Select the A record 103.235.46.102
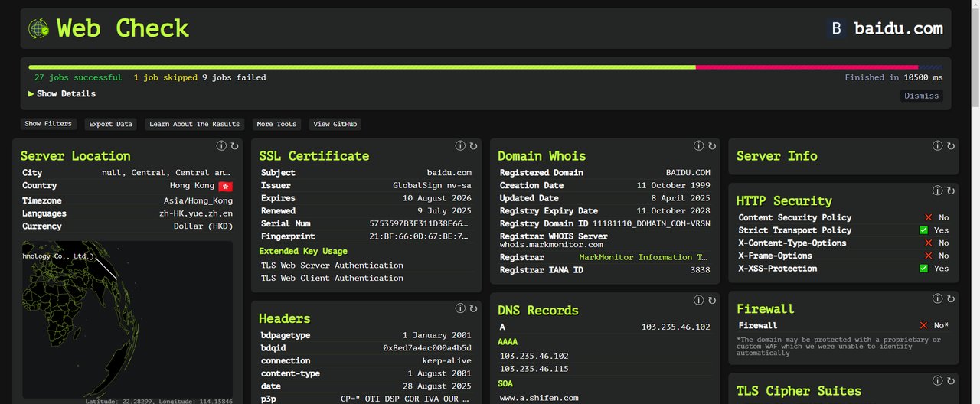The image size is (980, 404). click(676, 327)
